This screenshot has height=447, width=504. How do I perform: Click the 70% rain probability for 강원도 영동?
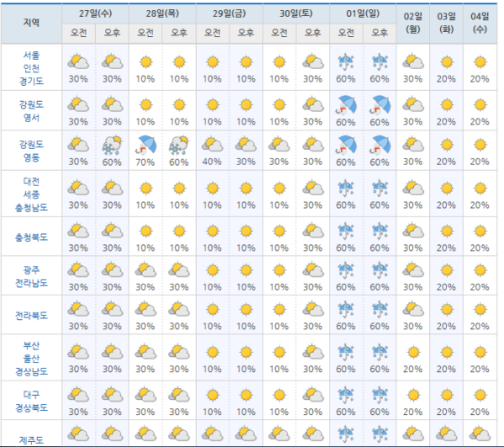point(145,161)
